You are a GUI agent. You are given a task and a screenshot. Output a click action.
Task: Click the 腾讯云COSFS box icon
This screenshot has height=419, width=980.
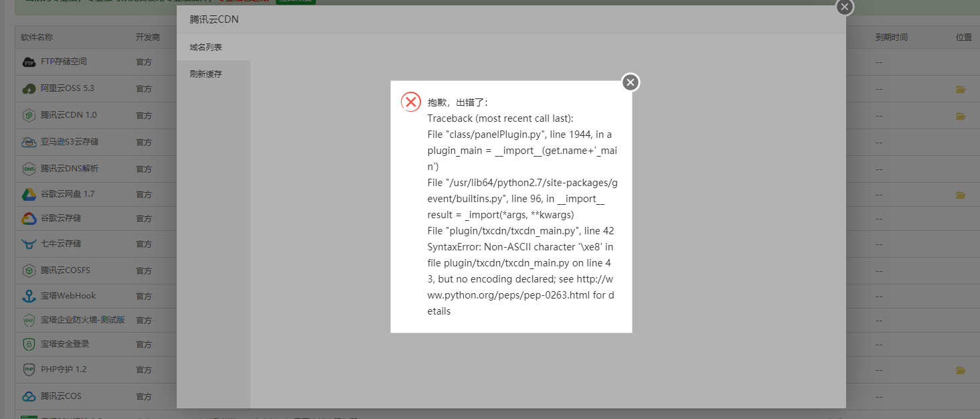29,270
